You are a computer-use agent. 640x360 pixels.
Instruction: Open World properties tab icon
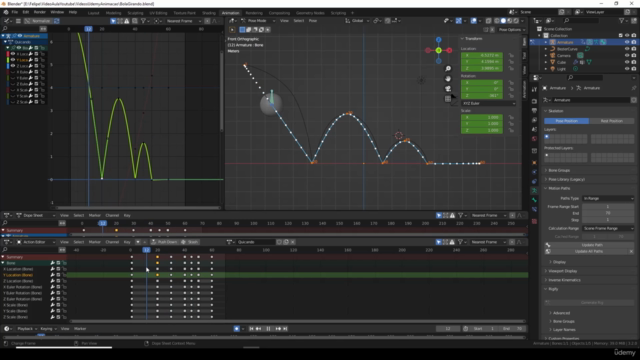[x=534, y=139]
